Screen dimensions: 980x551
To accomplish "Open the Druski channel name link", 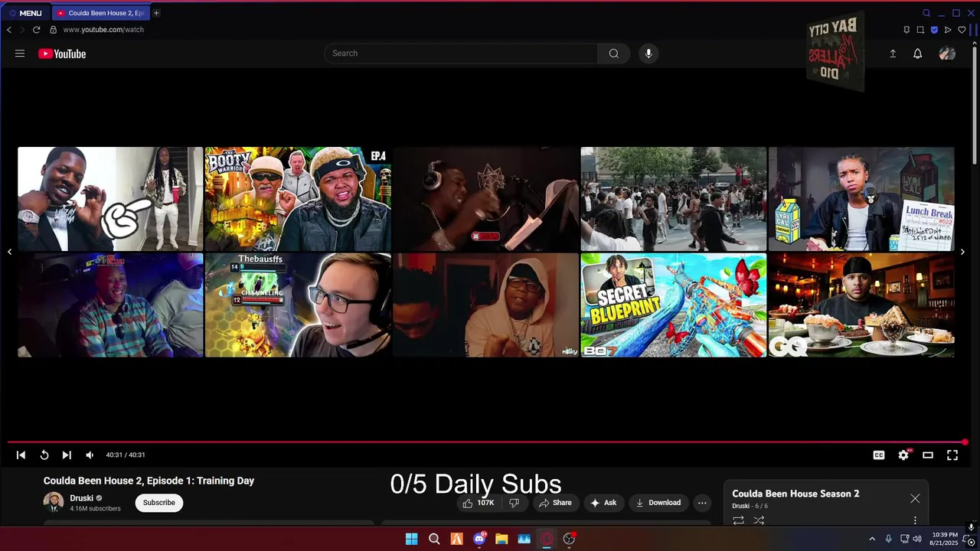I will pyautogui.click(x=81, y=498).
